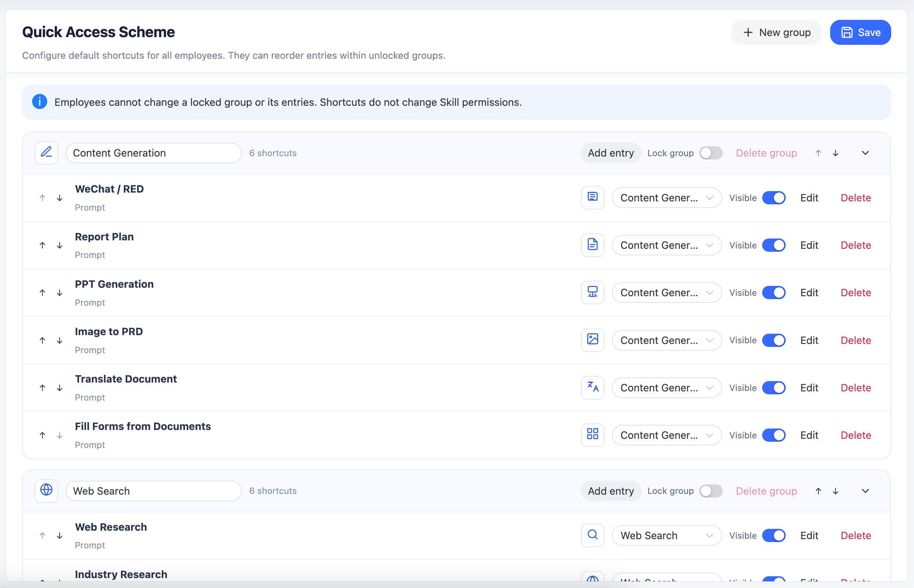Click the Web Research magnifier icon

point(592,535)
